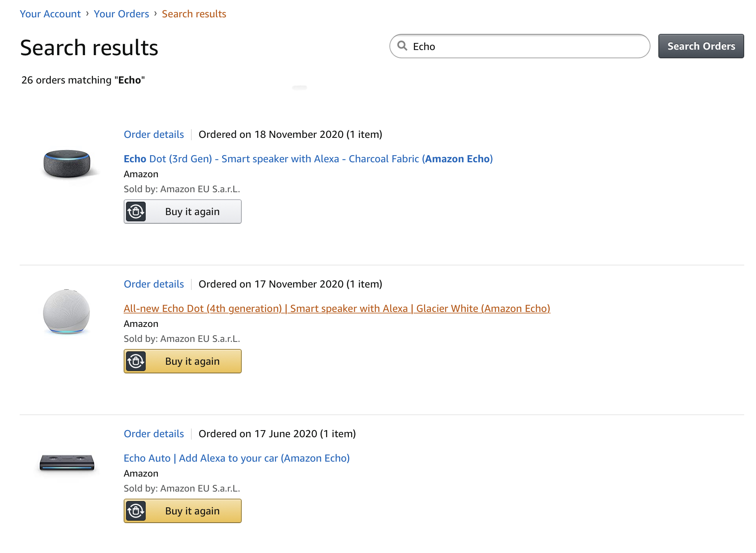Buy the Echo Dot 3rd Gen again
This screenshot has width=756, height=553.
pos(192,212)
